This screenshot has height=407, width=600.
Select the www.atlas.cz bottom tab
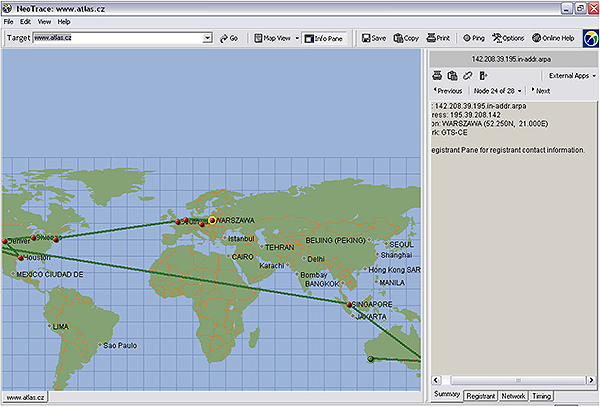coord(25,397)
